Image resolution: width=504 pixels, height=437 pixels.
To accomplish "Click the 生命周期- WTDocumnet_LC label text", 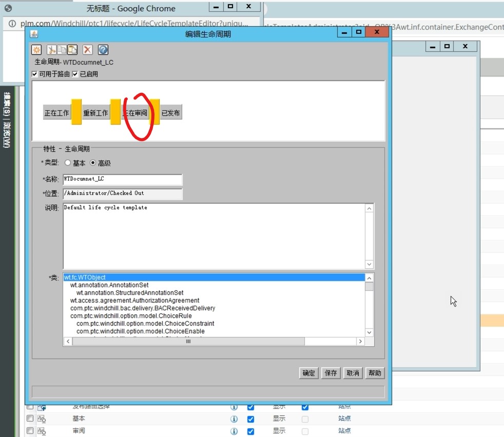I will click(74, 63).
